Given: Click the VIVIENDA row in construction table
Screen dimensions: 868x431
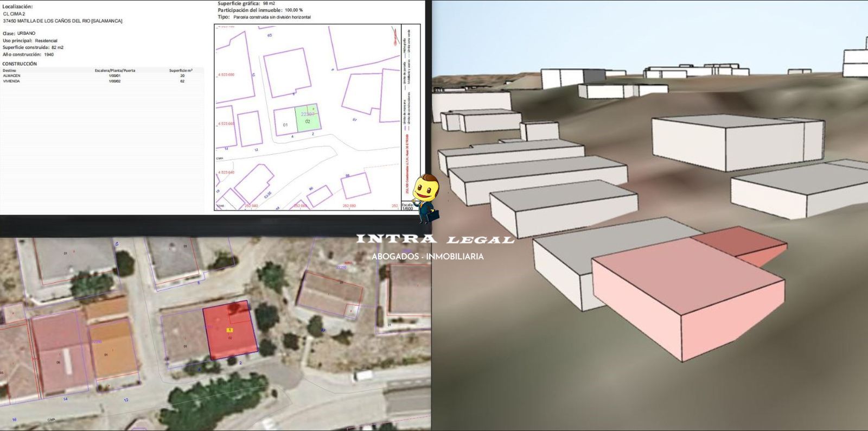Looking at the screenshot, I should (11, 81).
